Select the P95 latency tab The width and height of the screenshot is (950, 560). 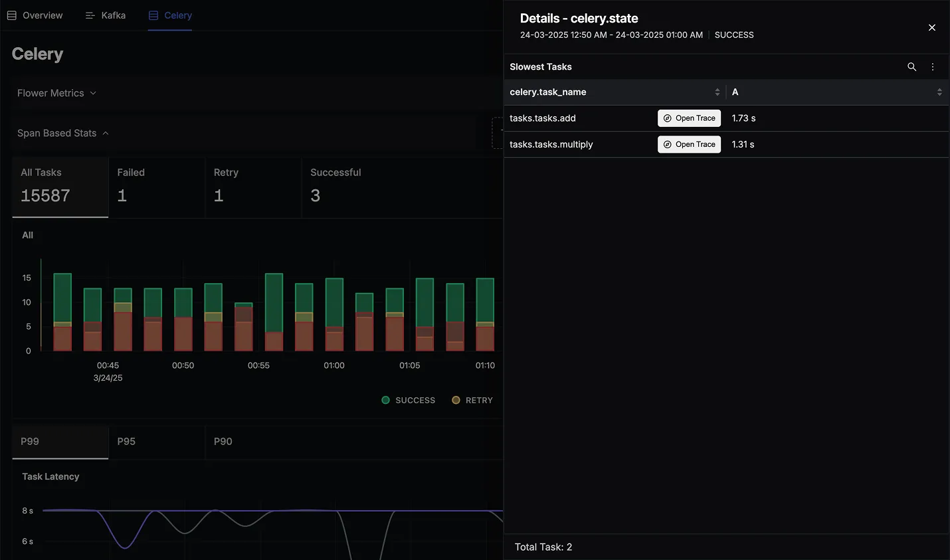(157, 442)
